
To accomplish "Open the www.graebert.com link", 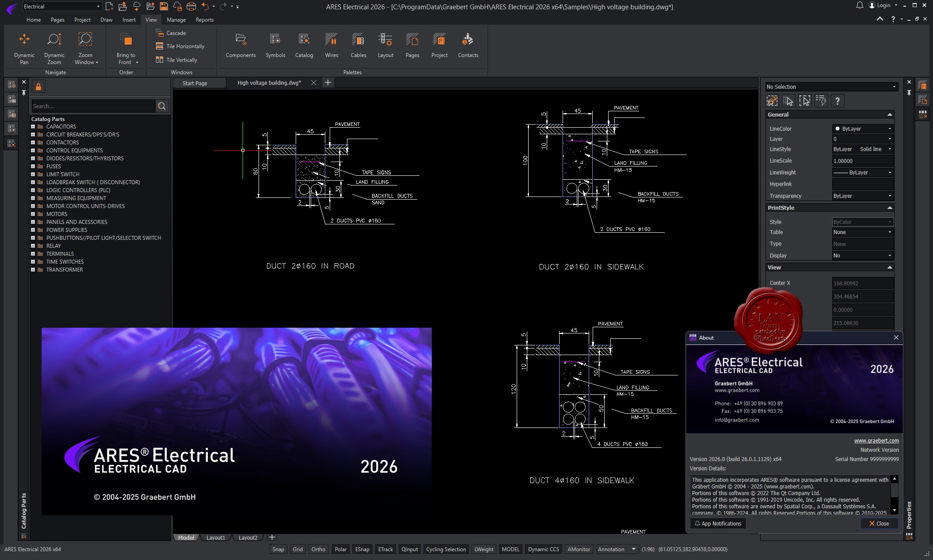I will [876, 440].
